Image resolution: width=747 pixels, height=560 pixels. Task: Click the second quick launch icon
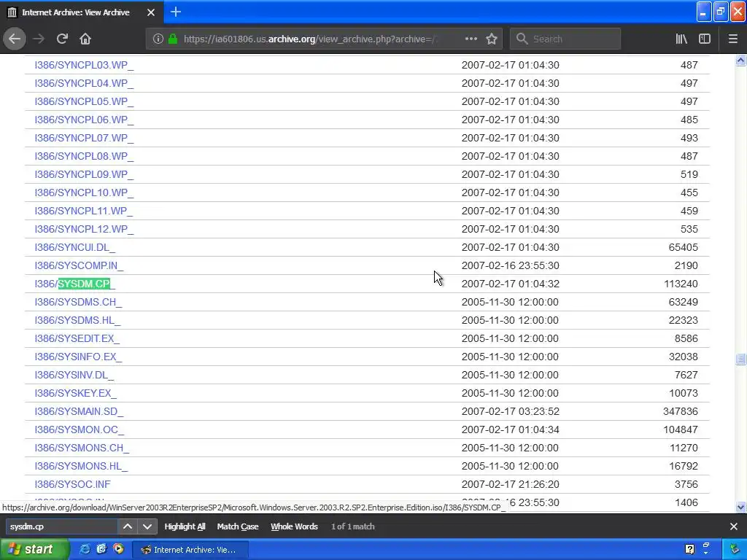(101, 549)
